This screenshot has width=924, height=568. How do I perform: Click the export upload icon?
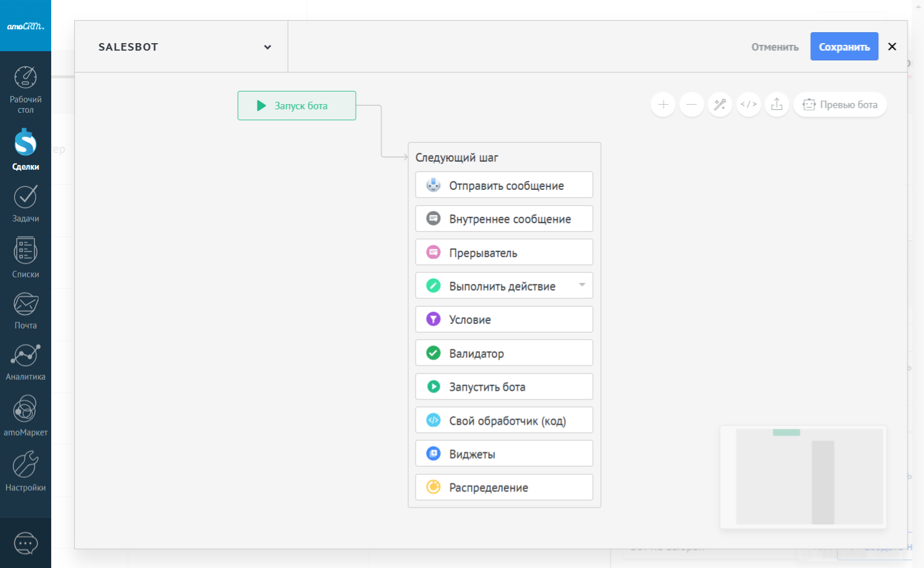[777, 105]
